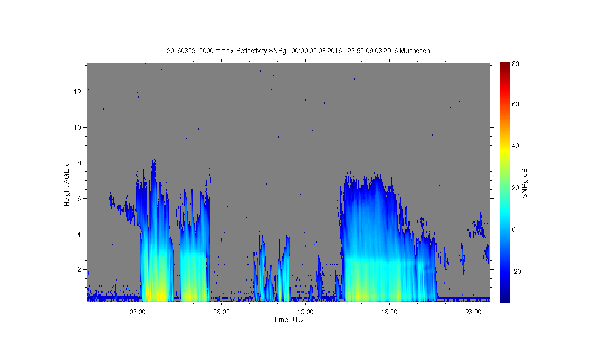Click the '80' colorbar value label

click(x=516, y=64)
